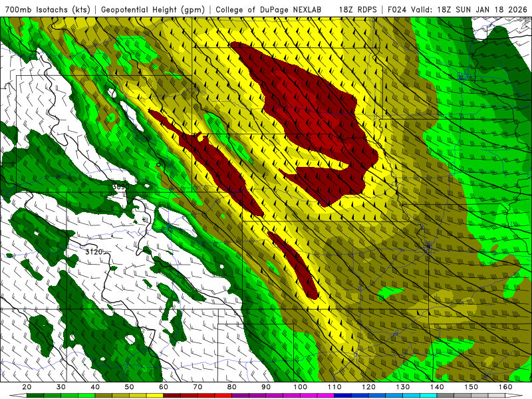Click the legend value 140

(x=437, y=387)
